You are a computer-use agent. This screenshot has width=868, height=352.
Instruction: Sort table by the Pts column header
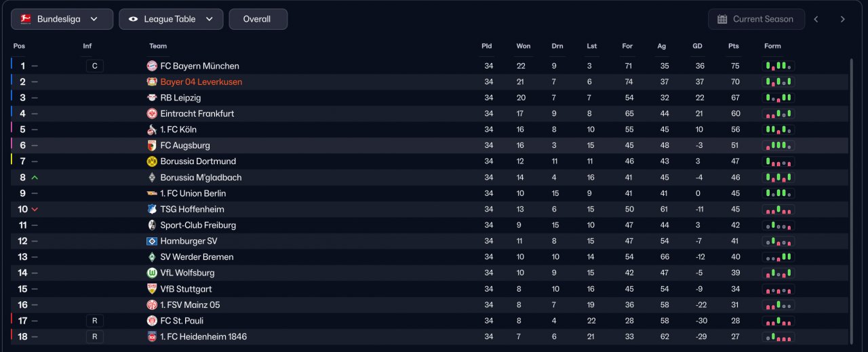pyautogui.click(x=733, y=46)
